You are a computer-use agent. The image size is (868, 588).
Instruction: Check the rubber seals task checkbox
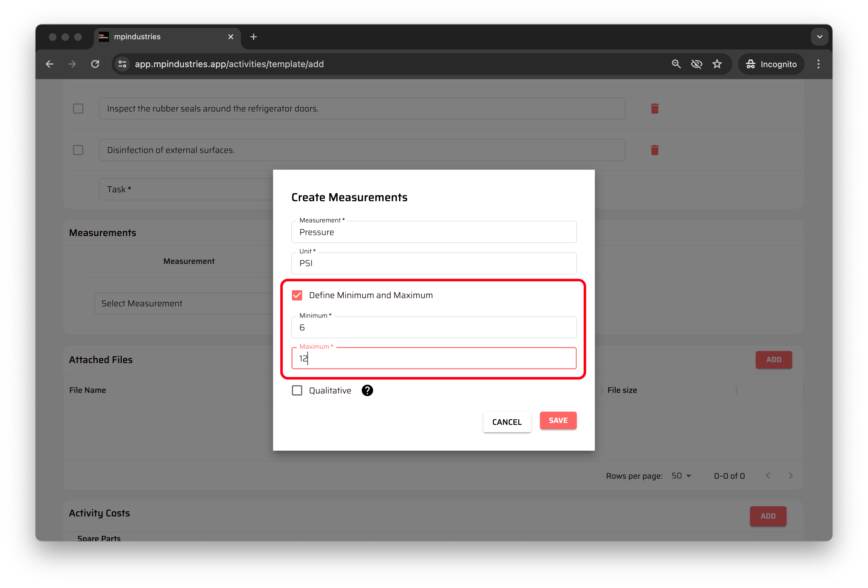pyautogui.click(x=78, y=109)
